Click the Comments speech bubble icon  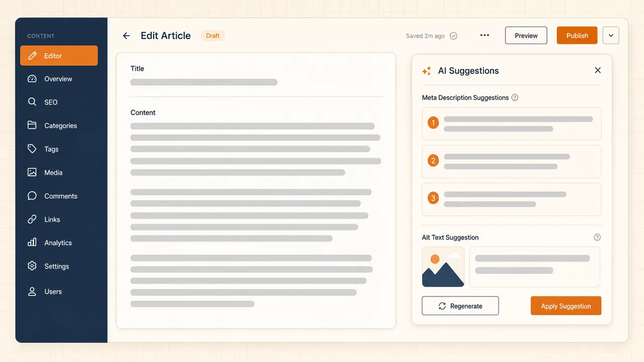click(x=32, y=196)
